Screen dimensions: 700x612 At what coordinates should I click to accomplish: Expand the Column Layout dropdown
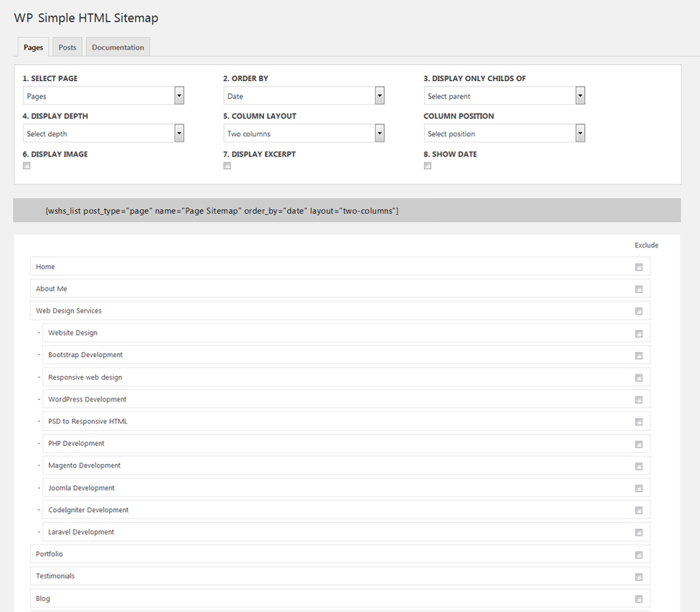pos(303,133)
